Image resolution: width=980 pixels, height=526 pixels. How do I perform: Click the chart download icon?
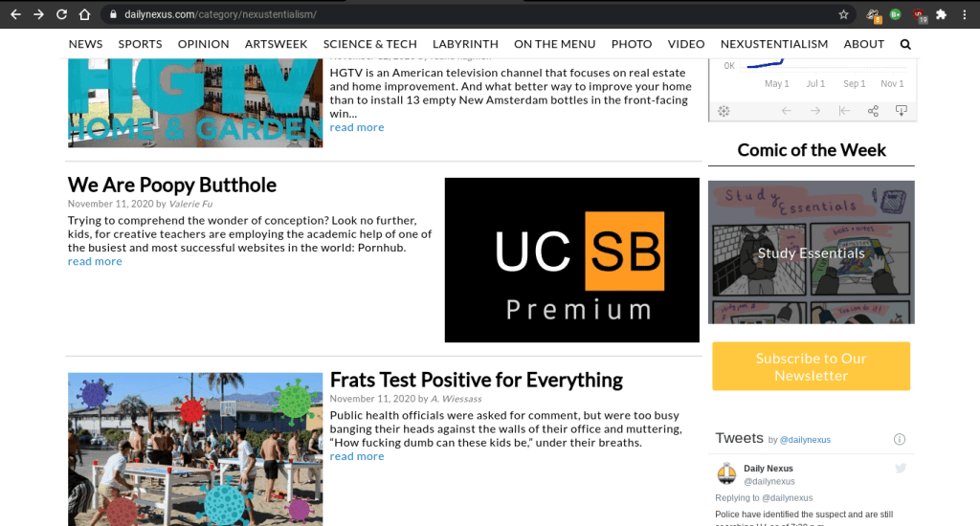(x=901, y=111)
